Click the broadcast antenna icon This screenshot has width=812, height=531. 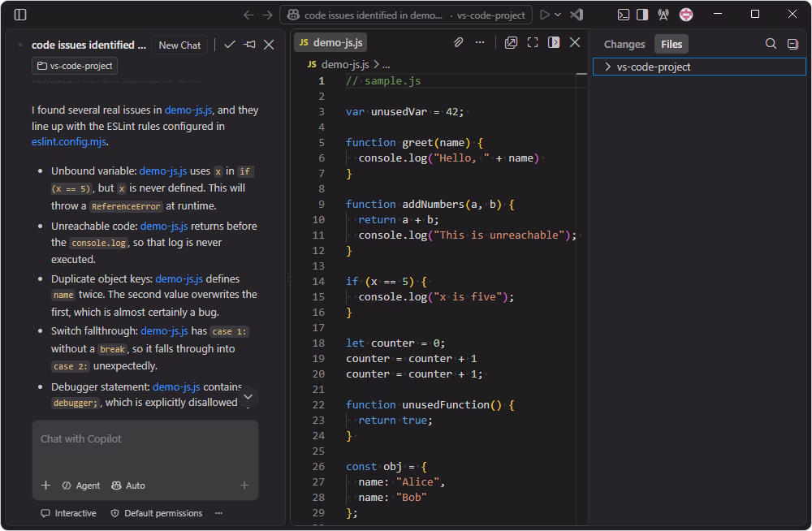point(663,15)
